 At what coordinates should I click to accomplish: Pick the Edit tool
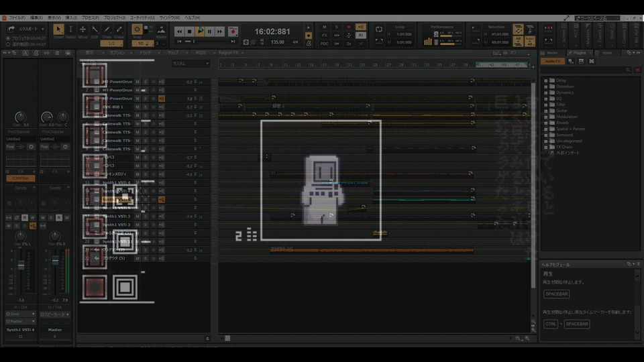click(x=95, y=29)
